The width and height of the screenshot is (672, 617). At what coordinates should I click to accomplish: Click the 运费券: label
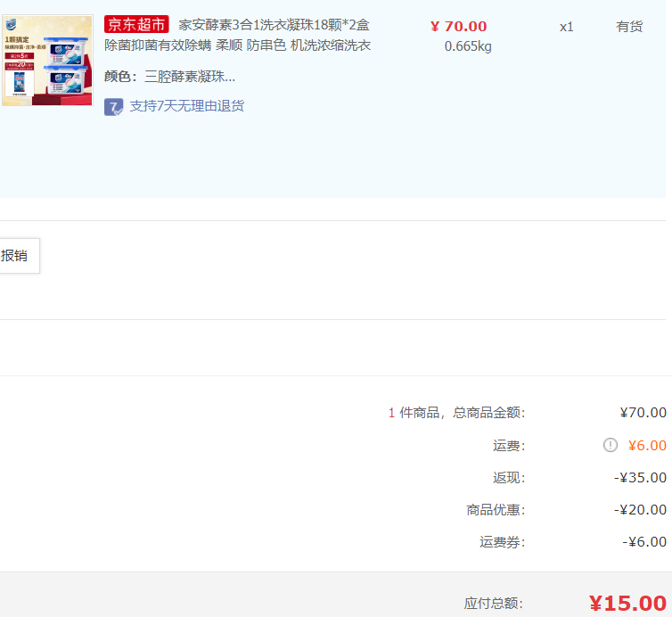503,542
